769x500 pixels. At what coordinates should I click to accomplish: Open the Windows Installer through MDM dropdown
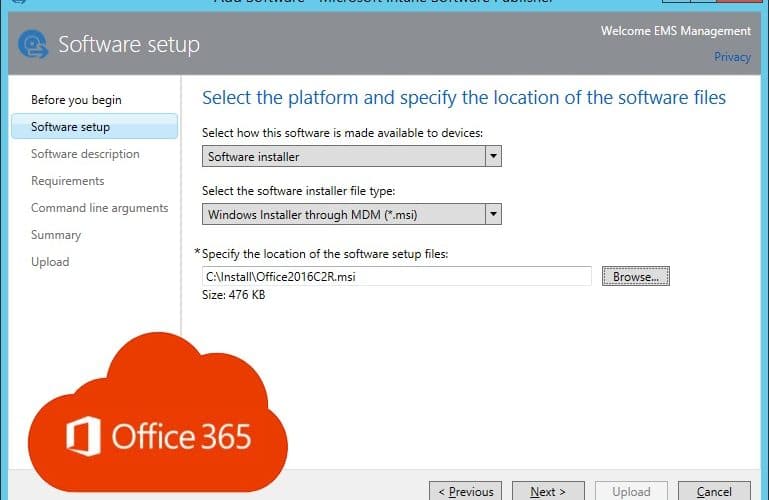(352, 214)
